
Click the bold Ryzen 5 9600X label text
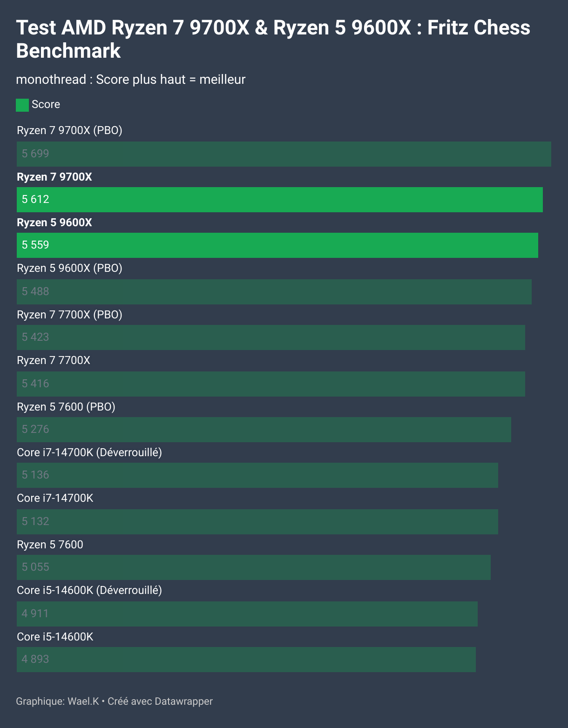click(54, 222)
